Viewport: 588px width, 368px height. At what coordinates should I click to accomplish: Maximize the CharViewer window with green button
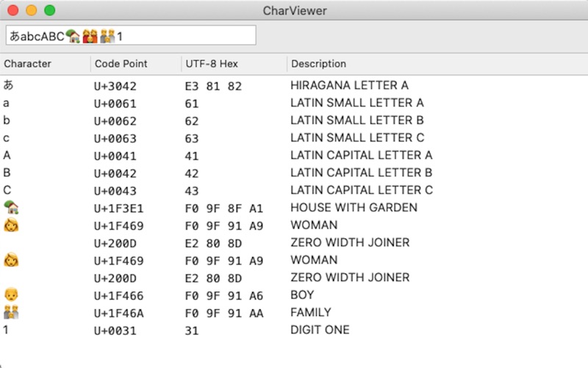tap(50, 10)
